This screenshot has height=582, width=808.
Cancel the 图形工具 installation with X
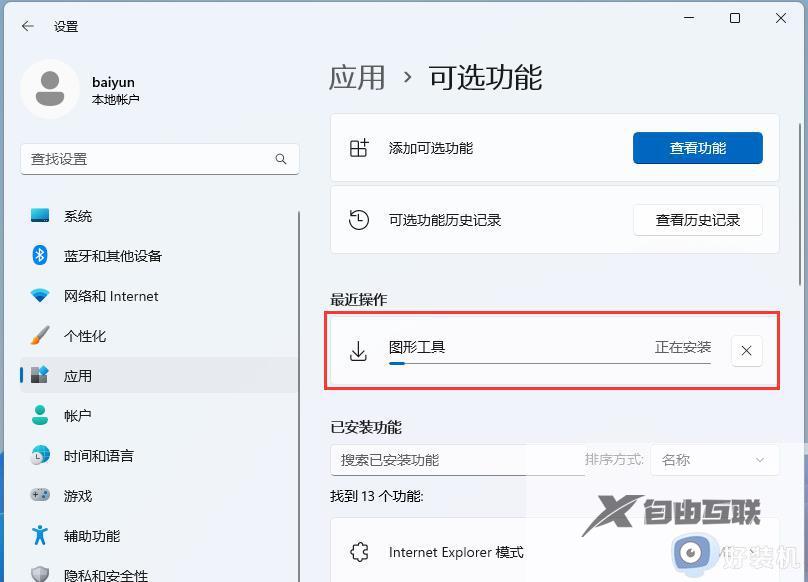pos(746,350)
